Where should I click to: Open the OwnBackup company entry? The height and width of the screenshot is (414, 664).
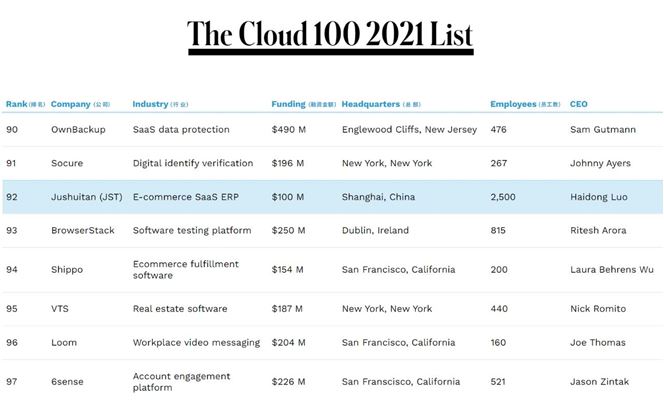pos(78,130)
